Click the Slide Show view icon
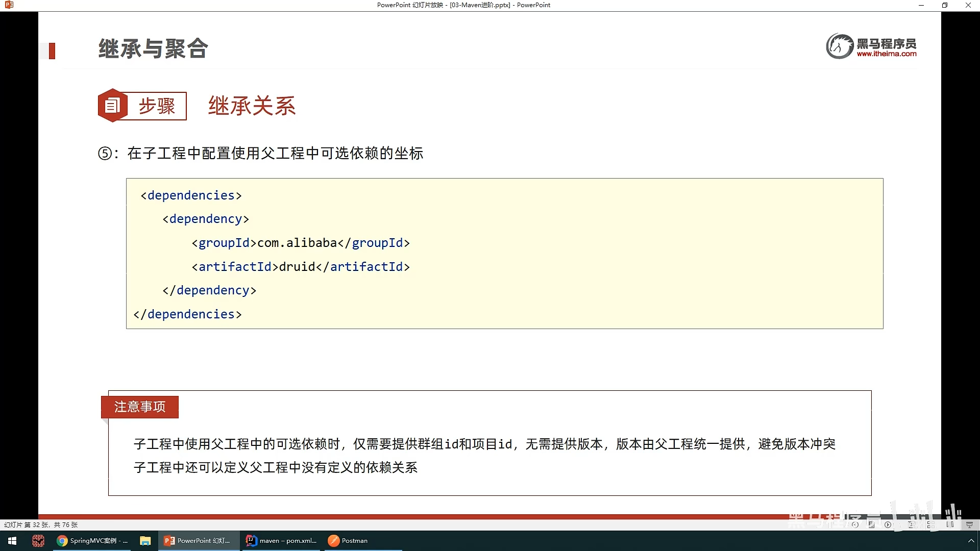This screenshot has height=551, width=980. click(969, 524)
